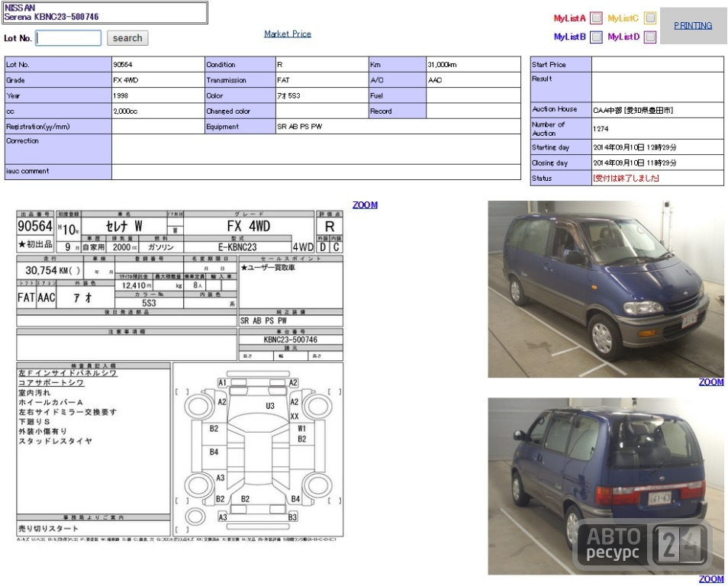This screenshot has height=586, width=728.
Task: Open the auction sheet image
Action: [x=179, y=376]
